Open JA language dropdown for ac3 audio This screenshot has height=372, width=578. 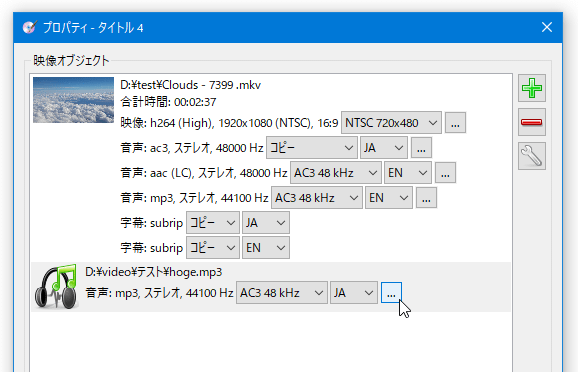[384, 148]
